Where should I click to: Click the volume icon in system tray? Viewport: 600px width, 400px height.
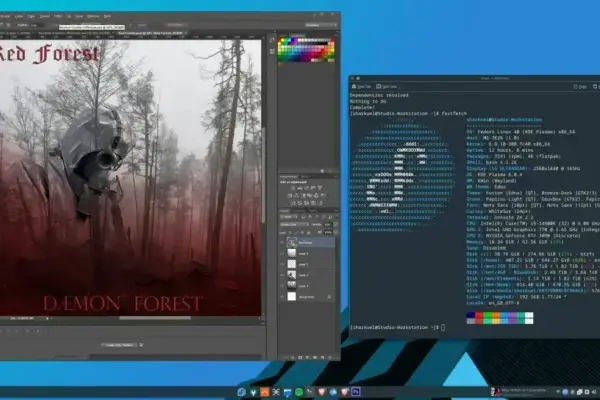(x=594, y=392)
